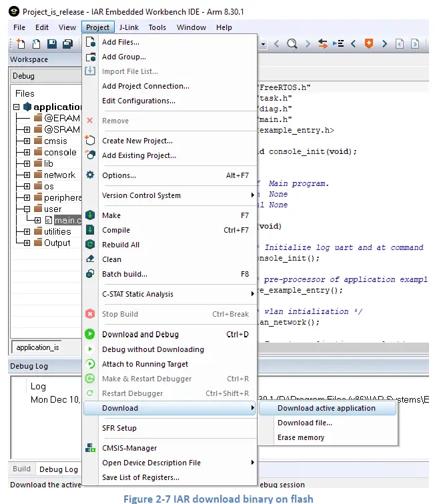Click the Save toolbar icon

[x=52, y=44]
